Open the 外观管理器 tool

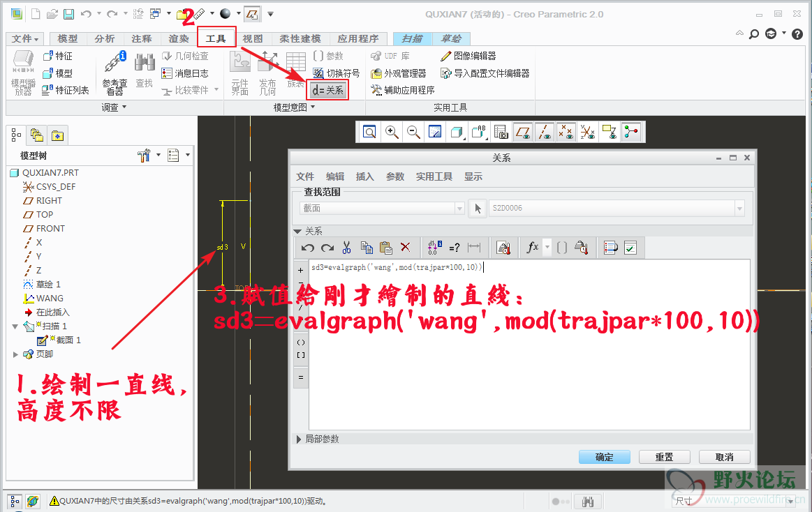click(x=399, y=73)
